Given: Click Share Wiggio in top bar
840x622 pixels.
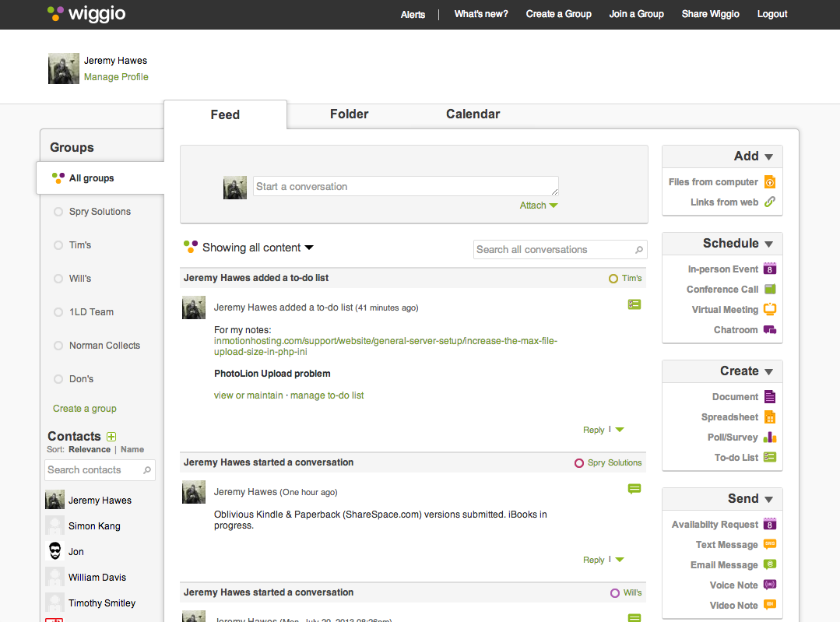Looking at the screenshot, I should pyautogui.click(x=710, y=14).
